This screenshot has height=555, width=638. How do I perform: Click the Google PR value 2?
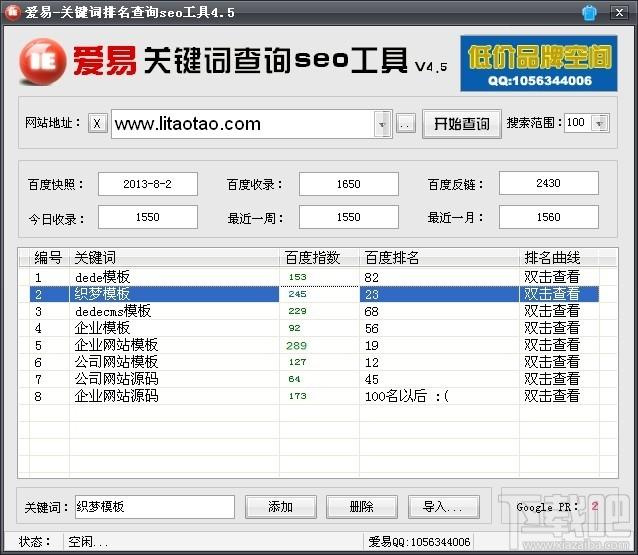pos(594,506)
